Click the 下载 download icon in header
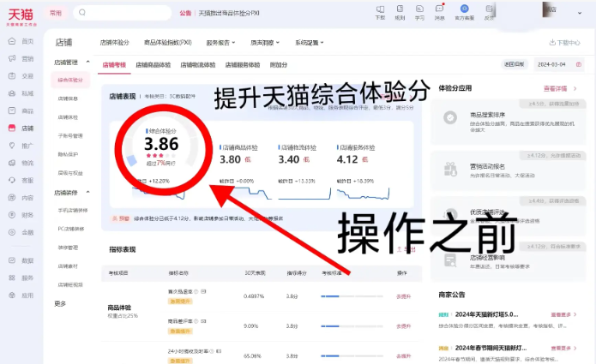This screenshot has height=364, width=596. 380,9
